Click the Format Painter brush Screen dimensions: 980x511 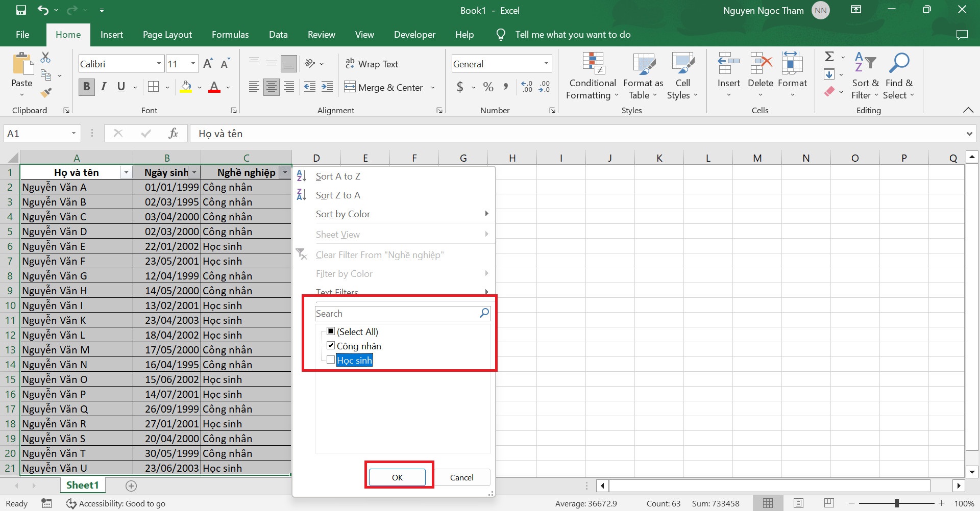click(46, 92)
